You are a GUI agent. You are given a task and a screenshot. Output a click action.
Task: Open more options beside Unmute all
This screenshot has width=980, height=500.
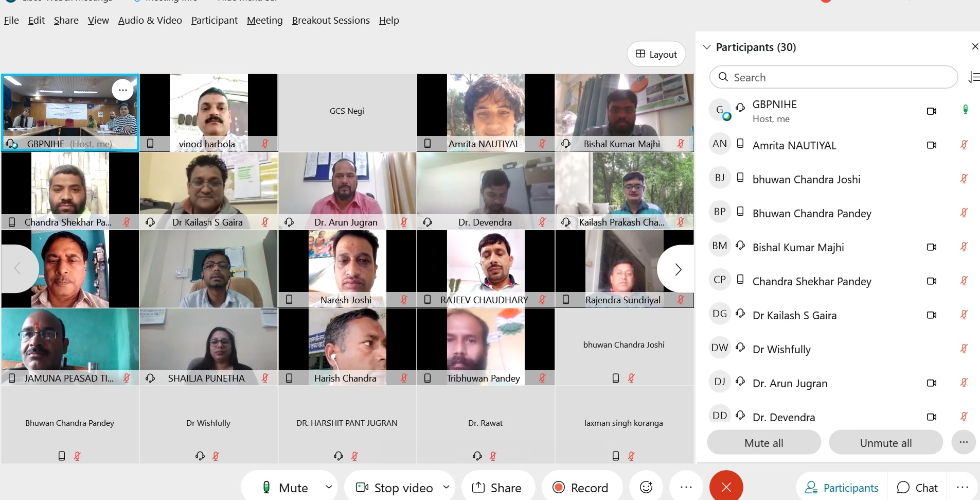(x=963, y=442)
